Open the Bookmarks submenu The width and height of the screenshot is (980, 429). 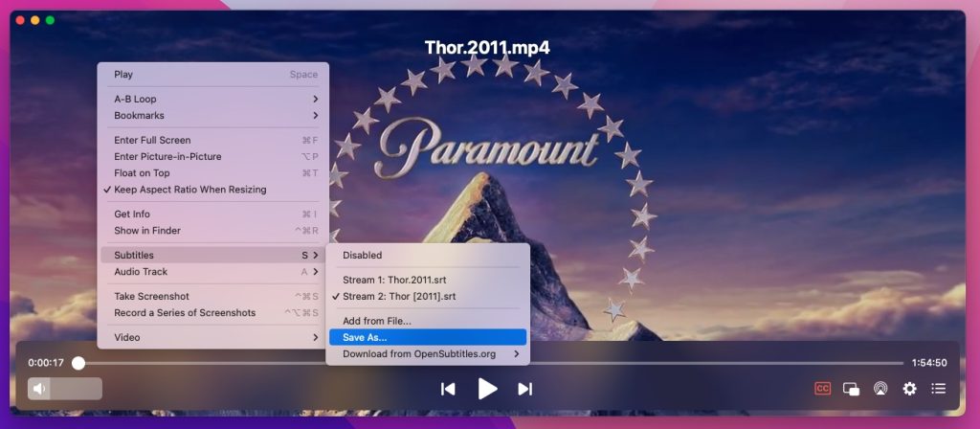pos(213,115)
